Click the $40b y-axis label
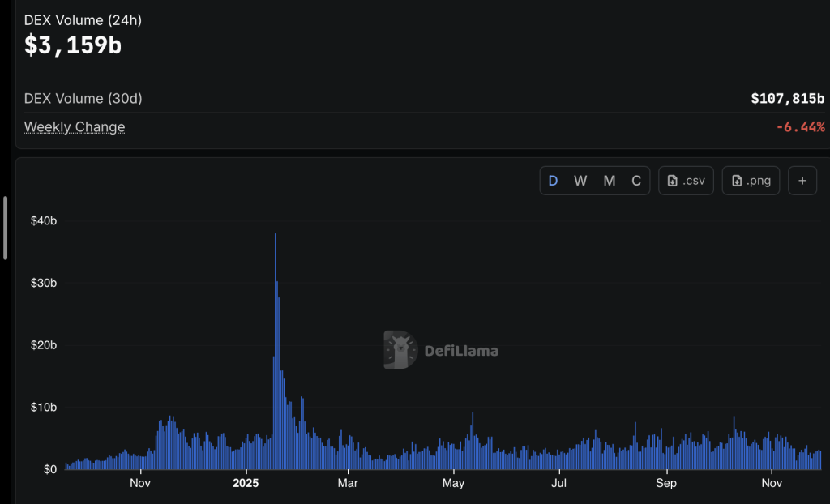Viewport: 830px width, 504px height. point(44,220)
